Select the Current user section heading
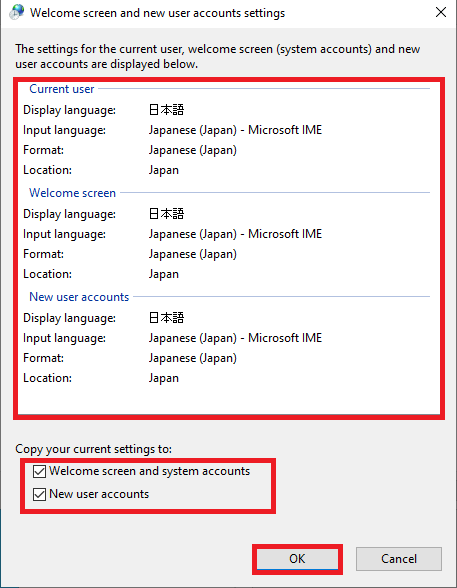457x588 pixels. click(x=61, y=89)
